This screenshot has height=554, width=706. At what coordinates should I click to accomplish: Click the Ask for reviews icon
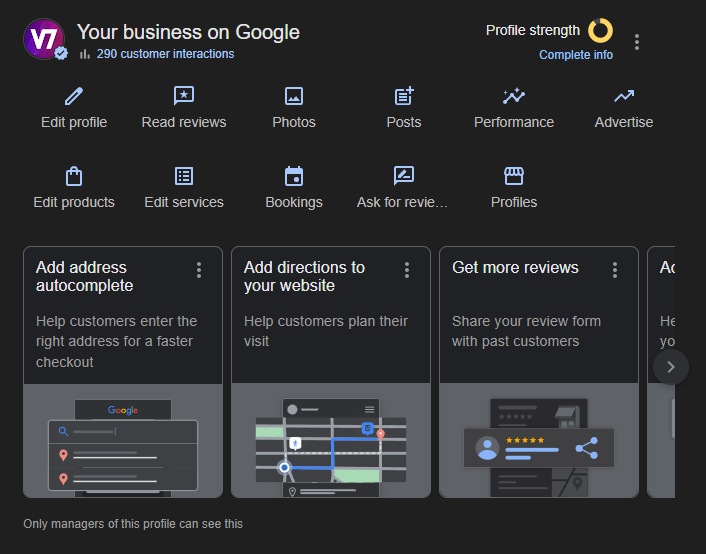tap(404, 176)
